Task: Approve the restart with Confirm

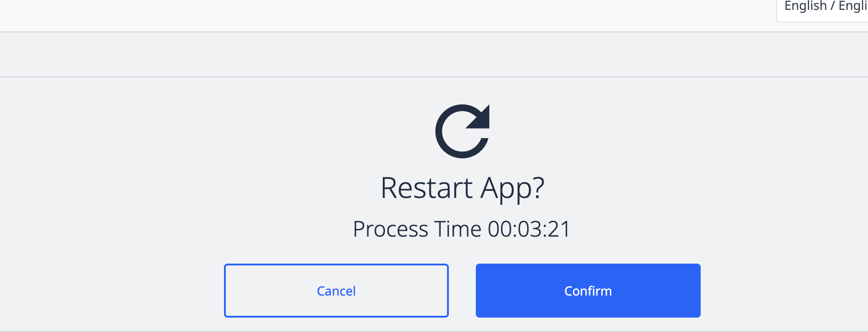Action: pos(588,291)
